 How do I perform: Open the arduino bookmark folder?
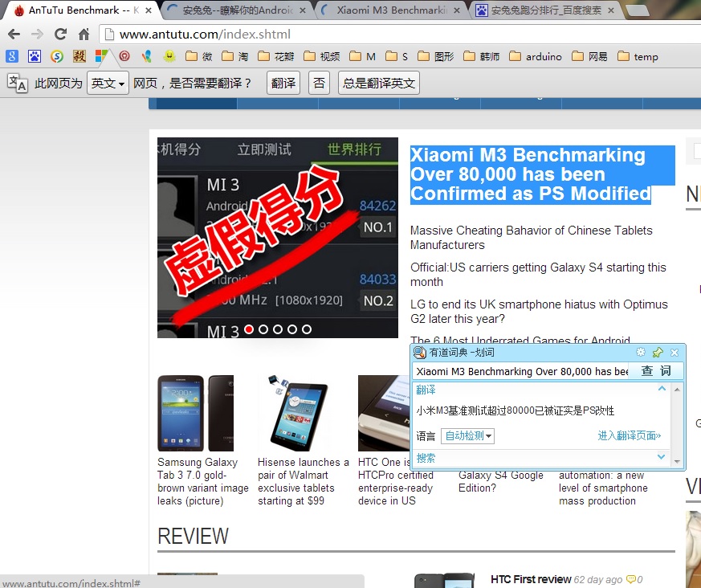[x=536, y=56]
